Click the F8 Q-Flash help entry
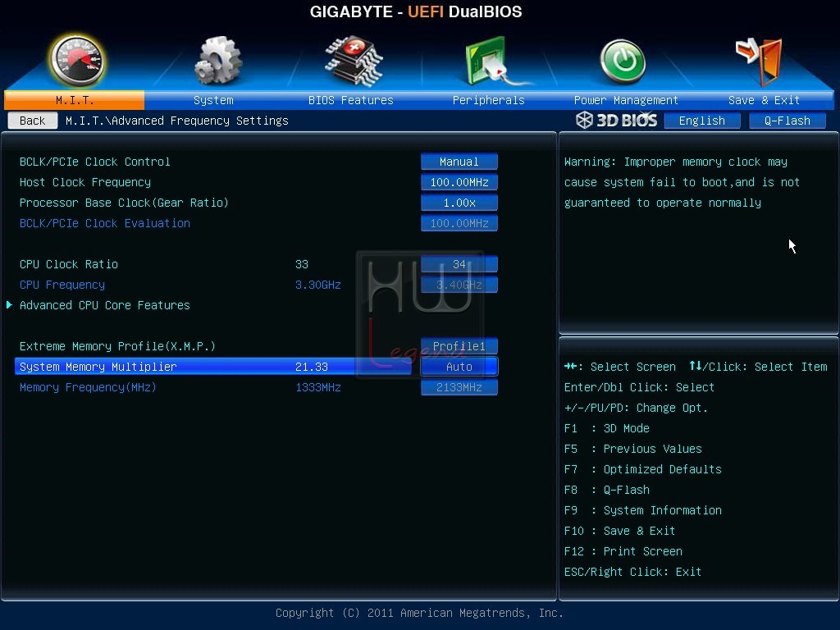This screenshot has height=630, width=840. point(606,491)
